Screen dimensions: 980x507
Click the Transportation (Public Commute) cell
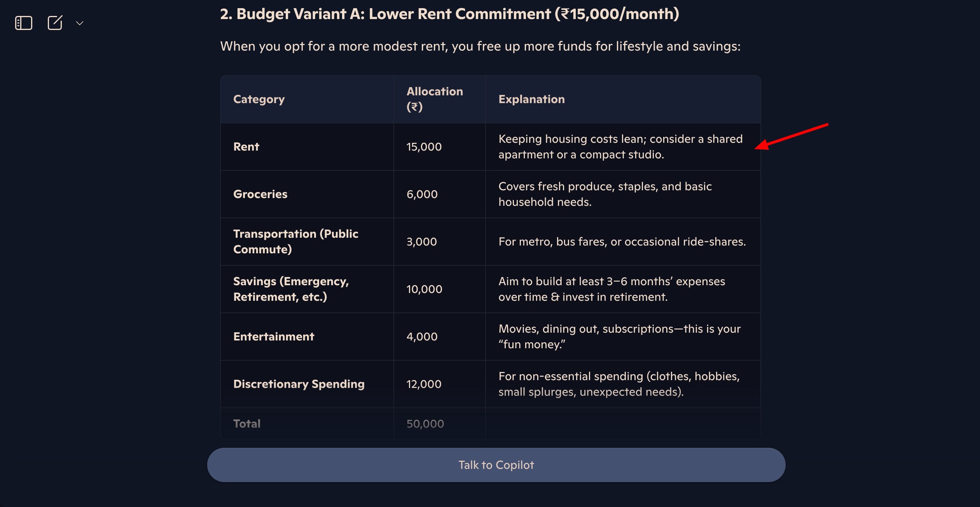[295, 241]
